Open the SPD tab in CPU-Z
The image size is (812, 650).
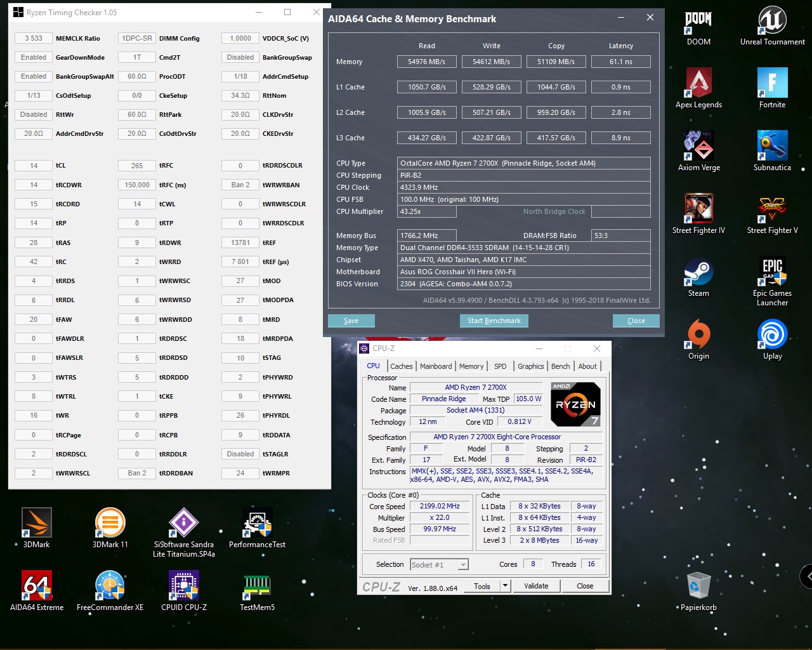[x=501, y=366]
